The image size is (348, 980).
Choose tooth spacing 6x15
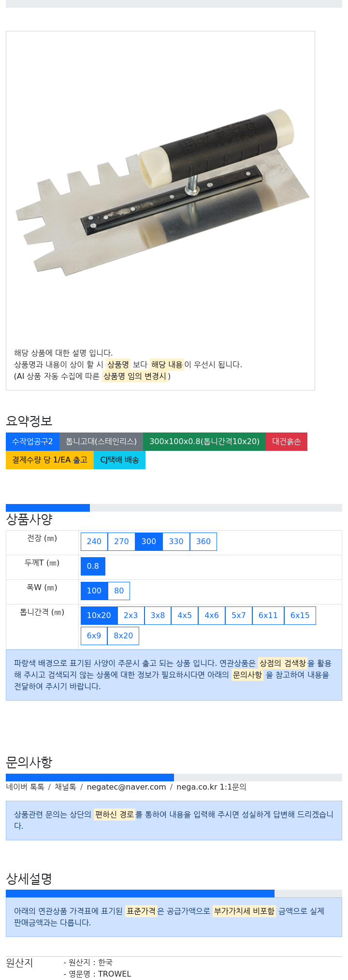[300, 615]
